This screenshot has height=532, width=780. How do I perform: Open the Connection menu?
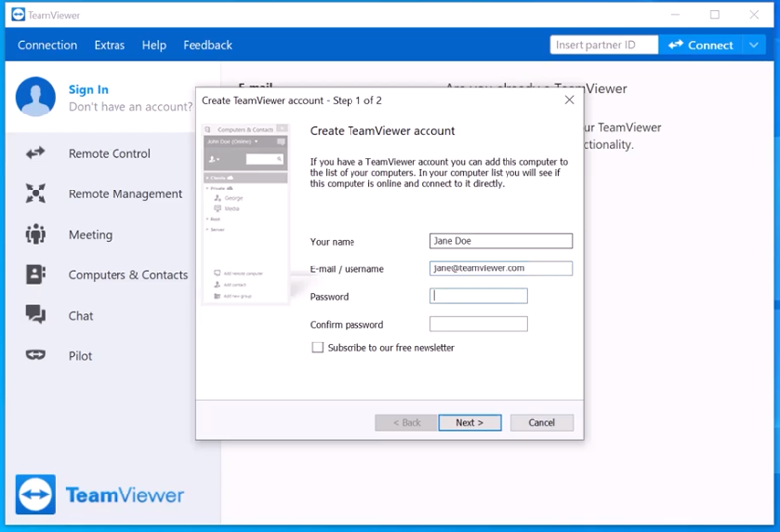[47, 45]
